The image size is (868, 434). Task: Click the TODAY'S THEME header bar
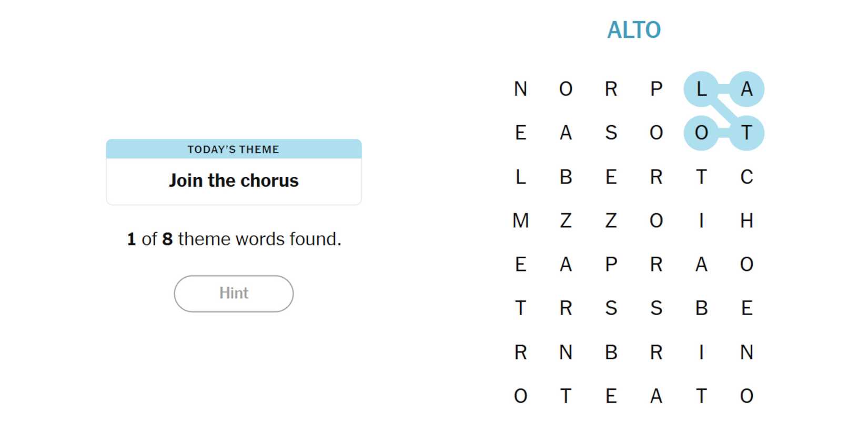234,149
